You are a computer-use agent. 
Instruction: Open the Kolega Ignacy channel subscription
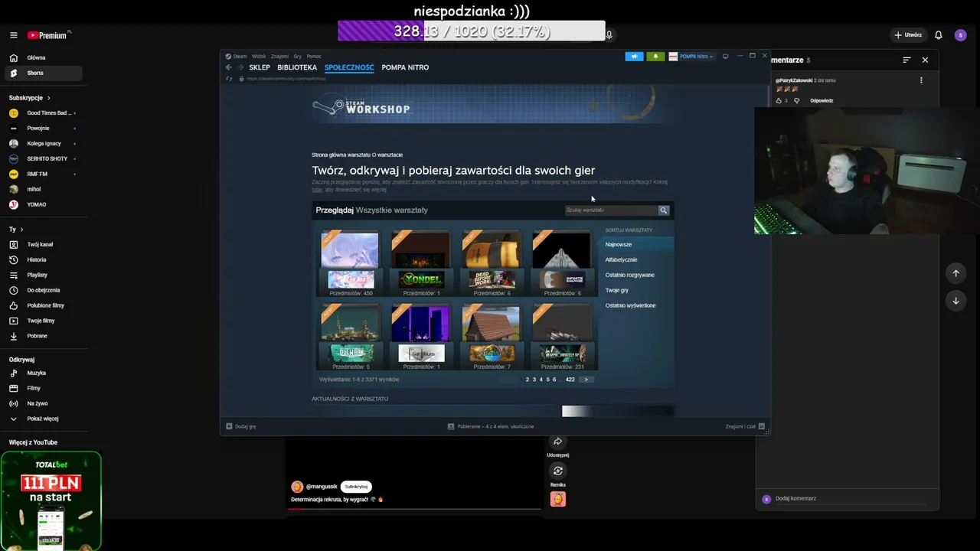(x=43, y=143)
